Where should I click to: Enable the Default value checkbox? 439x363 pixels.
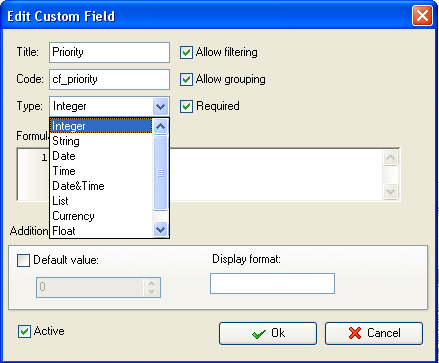click(x=23, y=260)
